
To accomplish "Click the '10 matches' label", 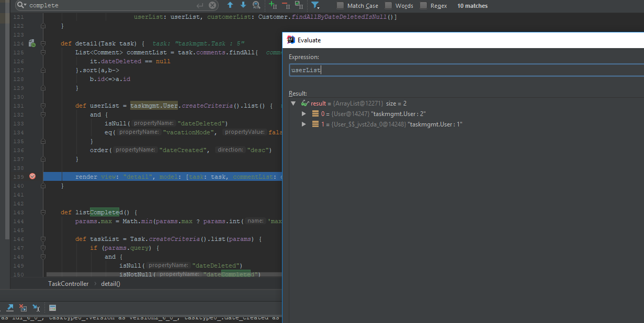I will pos(472,6).
